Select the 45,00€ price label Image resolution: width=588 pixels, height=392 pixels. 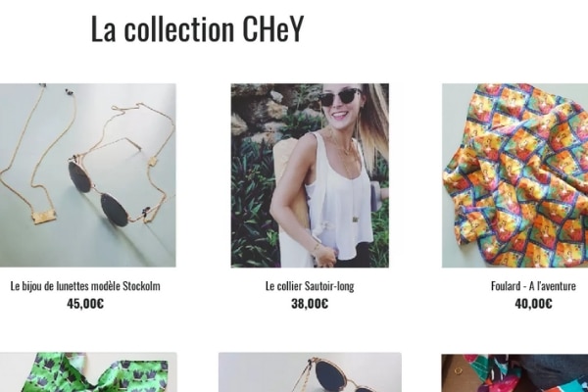tap(85, 303)
